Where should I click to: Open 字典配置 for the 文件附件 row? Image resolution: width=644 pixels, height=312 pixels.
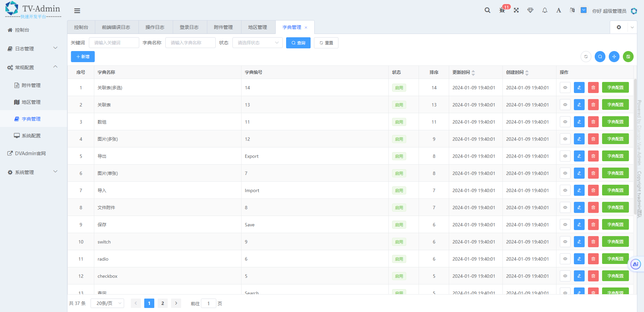pyautogui.click(x=615, y=208)
